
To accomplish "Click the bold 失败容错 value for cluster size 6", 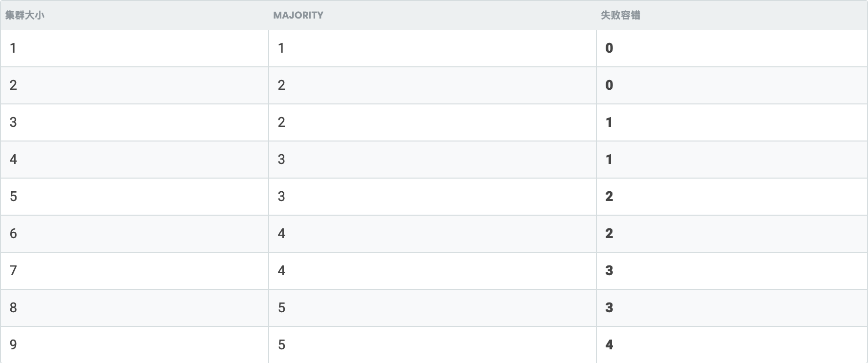I will (609, 234).
